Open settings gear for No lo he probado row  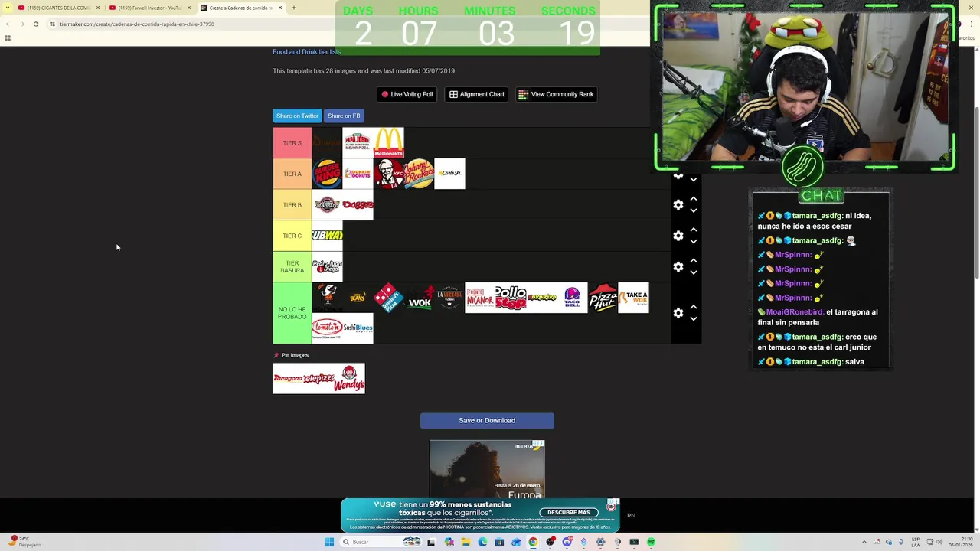(x=678, y=313)
